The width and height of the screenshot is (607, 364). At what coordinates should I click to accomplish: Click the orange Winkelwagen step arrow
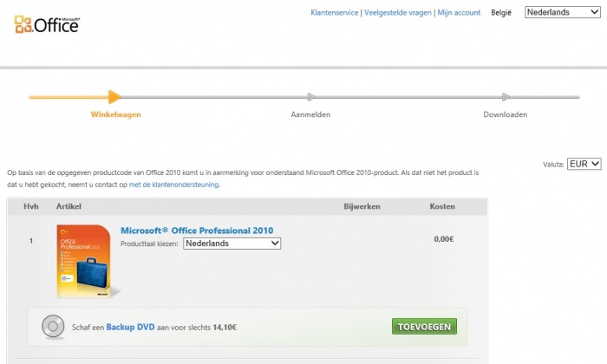click(x=114, y=97)
